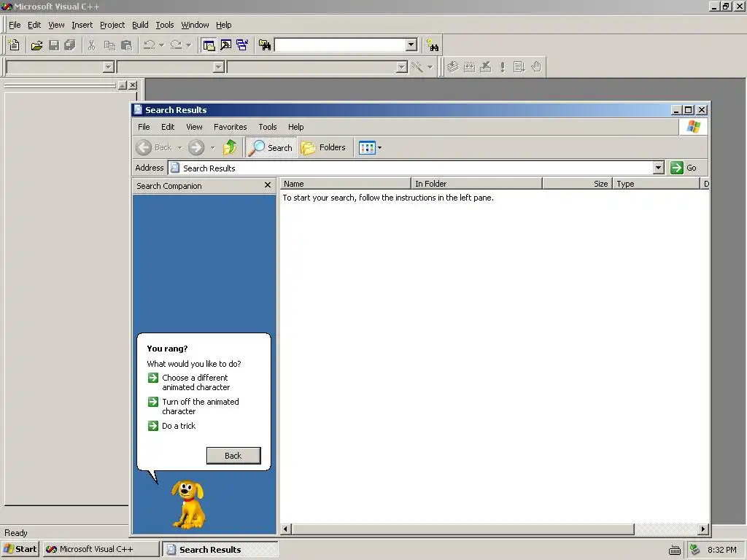Select Turn off the animated character
The height and width of the screenshot is (560, 747).
(201, 406)
